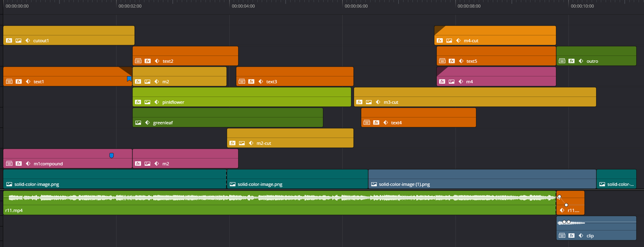Click the fx badge on m4-cut clip

click(440, 40)
